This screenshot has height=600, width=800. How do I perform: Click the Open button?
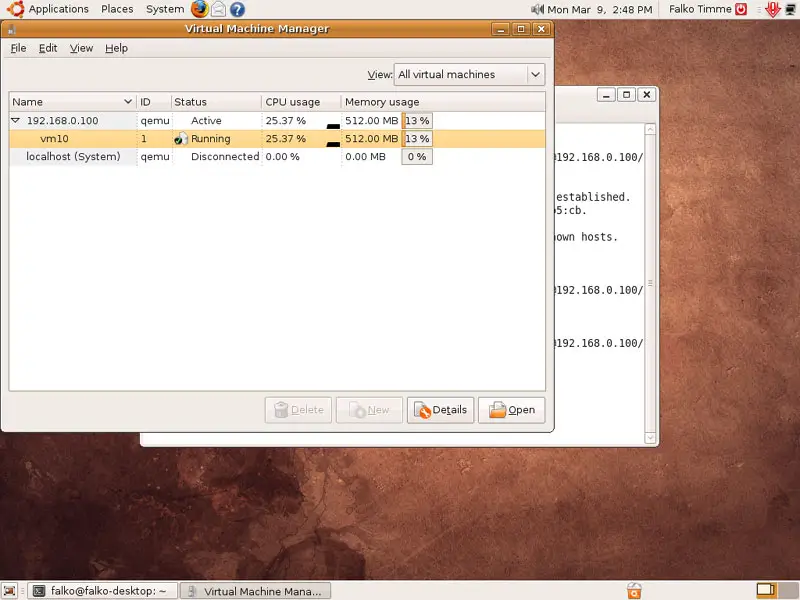coord(512,410)
